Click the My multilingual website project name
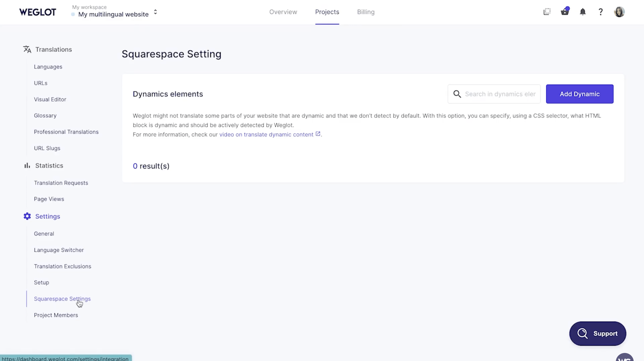The height and width of the screenshot is (361, 644). [113, 14]
